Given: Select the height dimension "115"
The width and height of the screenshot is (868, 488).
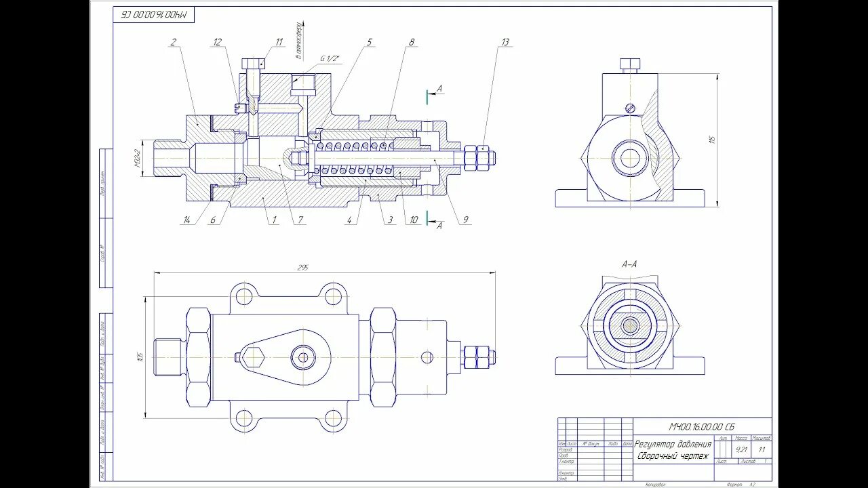Looking at the screenshot, I should coord(712,140).
